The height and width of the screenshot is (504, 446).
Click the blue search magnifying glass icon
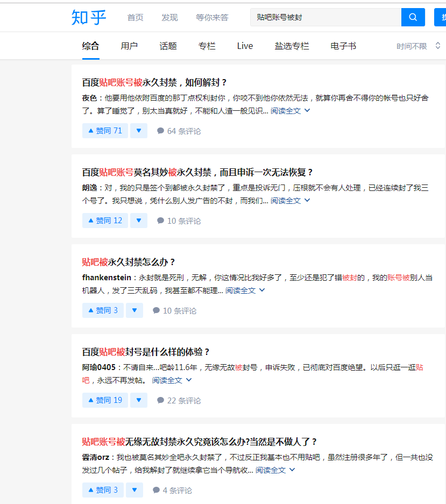point(412,17)
